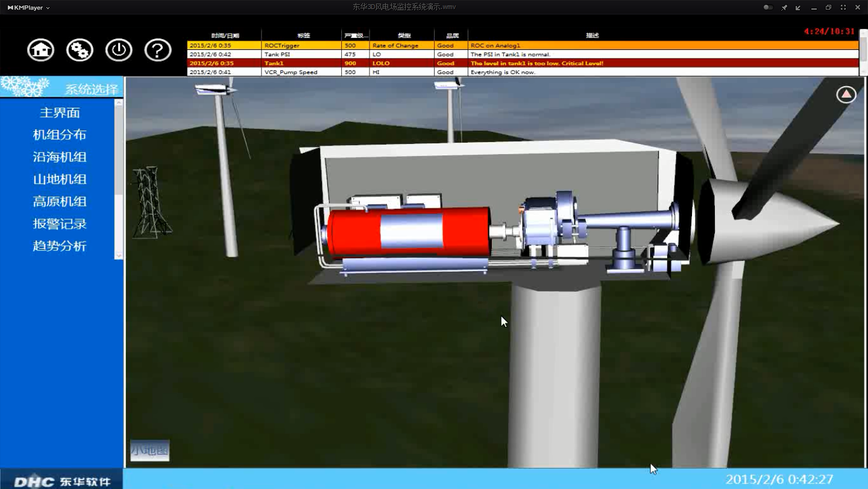Open the KMPlayer logo dropdown menu
The height and width of the screenshot is (489, 868).
point(28,7)
